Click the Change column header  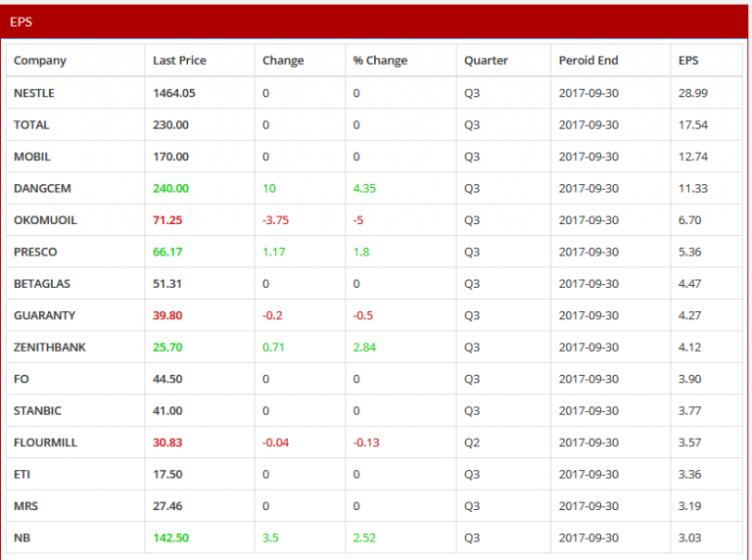pyautogui.click(x=283, y=61)
